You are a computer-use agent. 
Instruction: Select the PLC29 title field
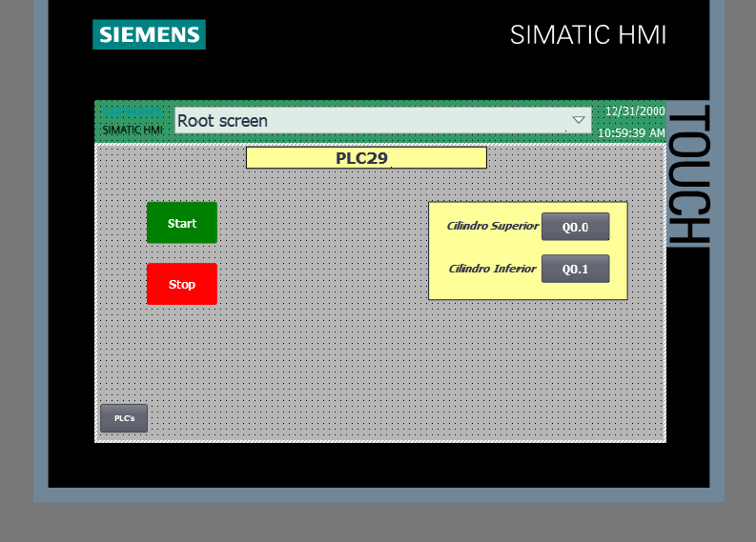click(366, 158)
